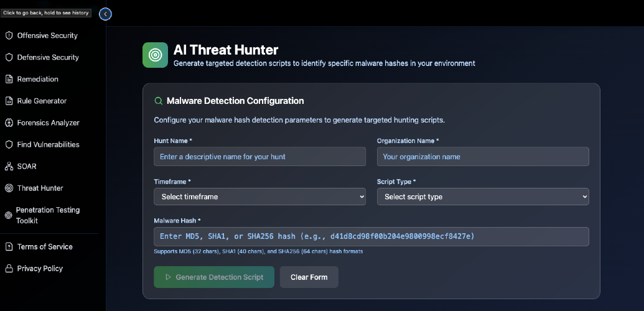
Task: Click the Defensive Security shield icon
Action: pyautogui.click(x=9, y=57)
